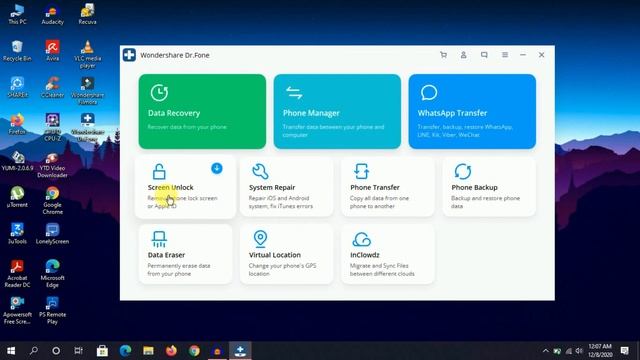Open Virtual Location tool
This screenshot has width=640, height=360.
point(287,254)
